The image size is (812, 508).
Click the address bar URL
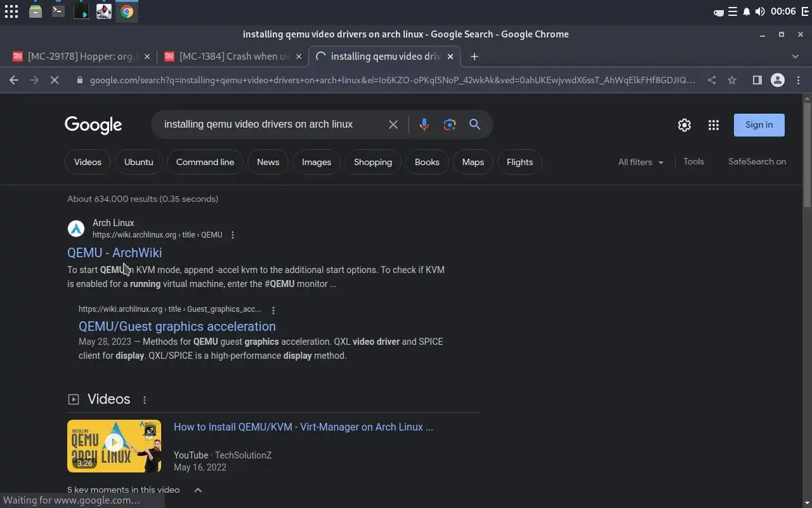pyautogui.click(x=392, y=80)
